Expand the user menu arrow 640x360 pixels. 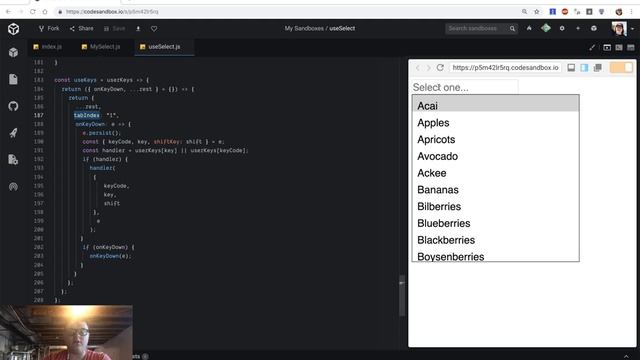632,29
